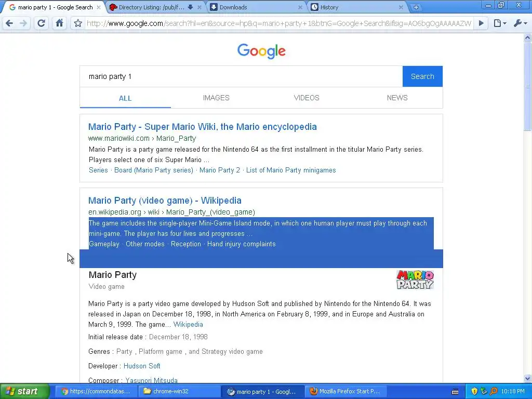The height and width of the screenshot is (399, 532).
Task: Click the security shield tray icon
Action: coord(474,391)
